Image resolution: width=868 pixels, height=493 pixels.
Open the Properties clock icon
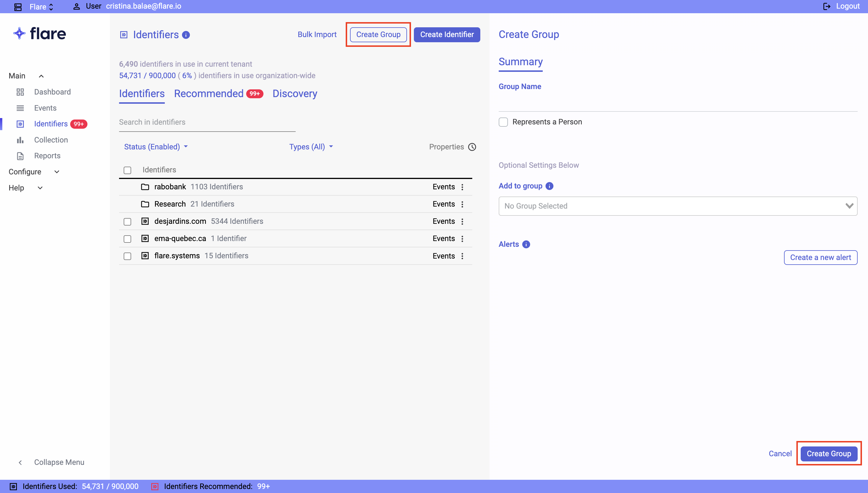tap(472, 147)
